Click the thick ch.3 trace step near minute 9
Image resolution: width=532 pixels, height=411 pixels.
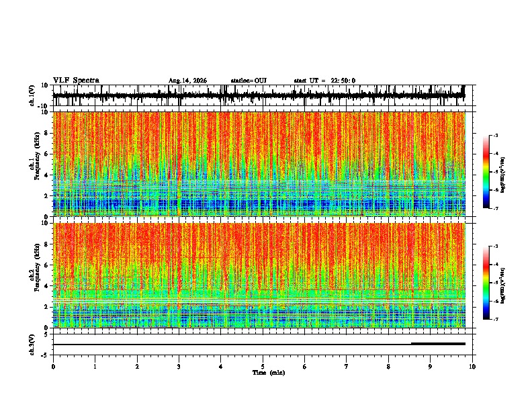tap(438, 344)
